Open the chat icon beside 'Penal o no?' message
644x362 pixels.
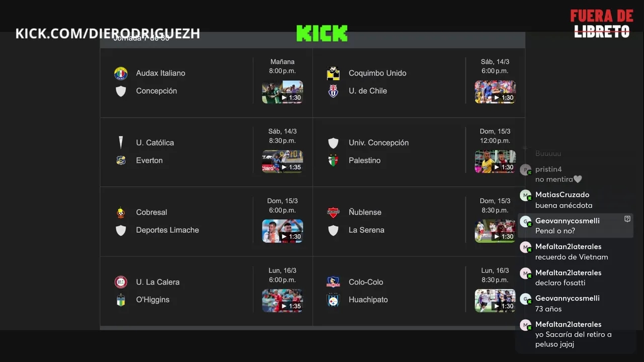(x=627, y=219)
